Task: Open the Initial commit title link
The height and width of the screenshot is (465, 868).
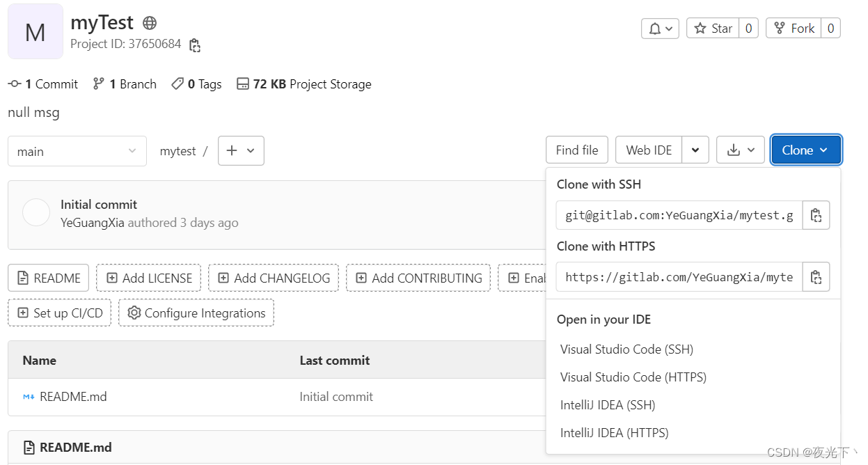Action: click(x=99, y=205)
